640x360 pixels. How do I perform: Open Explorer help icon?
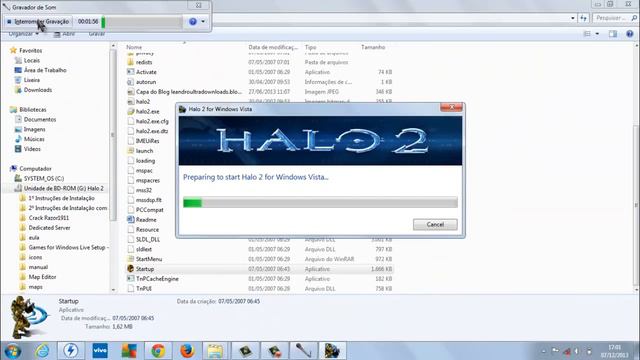click(x=629, y=34)
